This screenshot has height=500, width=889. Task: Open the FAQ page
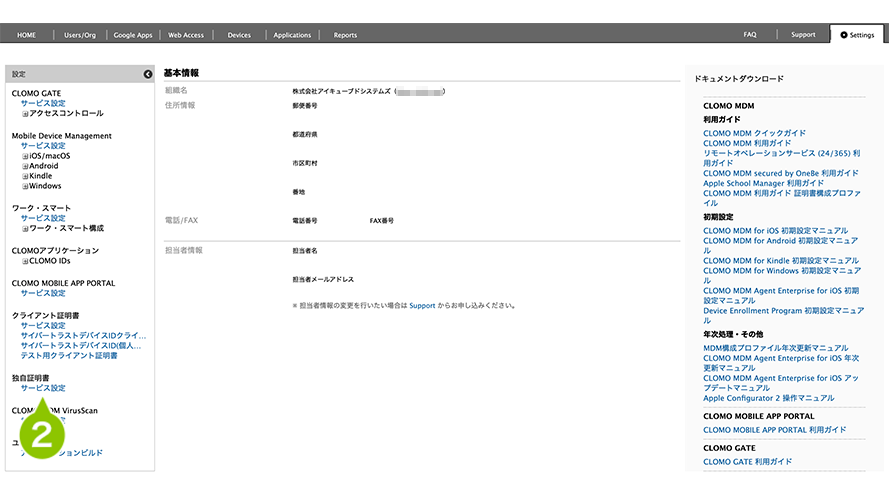pyautogui.click(x=750, y=35)
